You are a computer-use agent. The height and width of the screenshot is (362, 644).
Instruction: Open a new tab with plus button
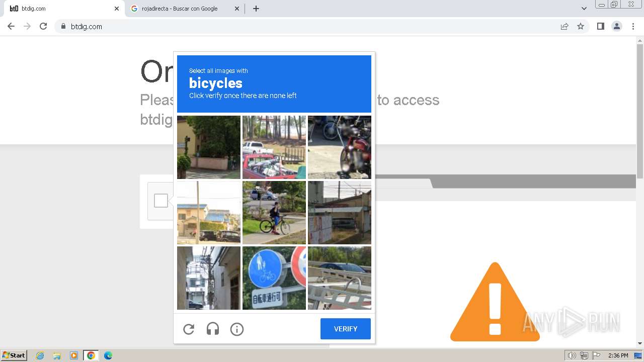tap(256, 9)
